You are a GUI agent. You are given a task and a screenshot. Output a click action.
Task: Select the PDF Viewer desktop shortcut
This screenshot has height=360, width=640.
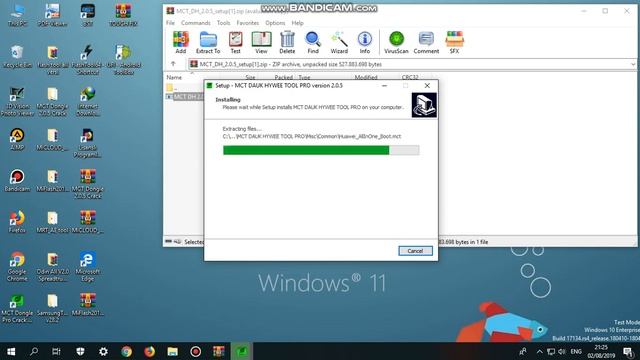[x=52, y=16]
